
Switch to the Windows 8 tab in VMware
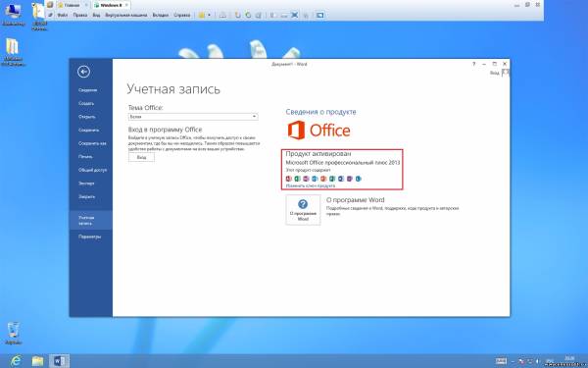click(111, 5)
